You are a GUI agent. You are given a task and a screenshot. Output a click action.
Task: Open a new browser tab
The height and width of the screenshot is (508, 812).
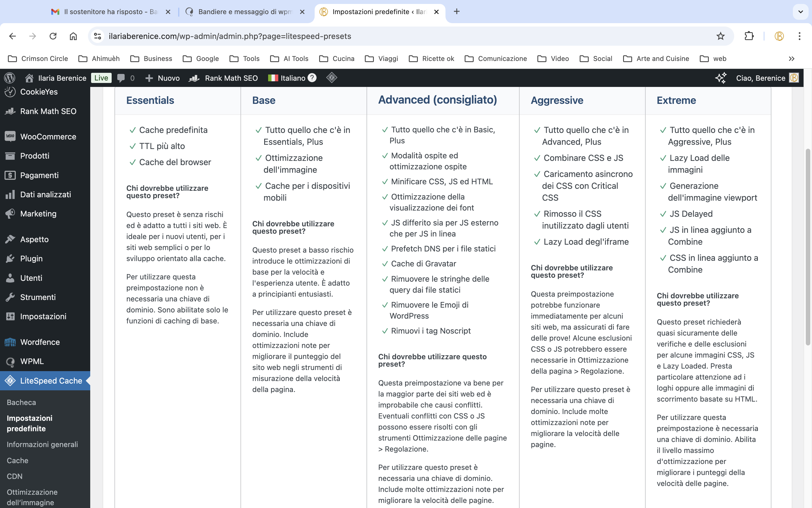(457, 12)
